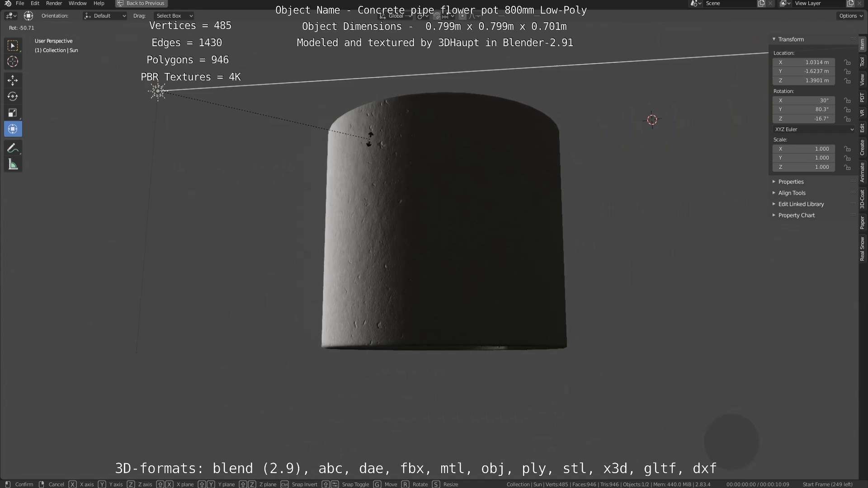Switch to the PDT sidebar tab

(x=863, y=97)
